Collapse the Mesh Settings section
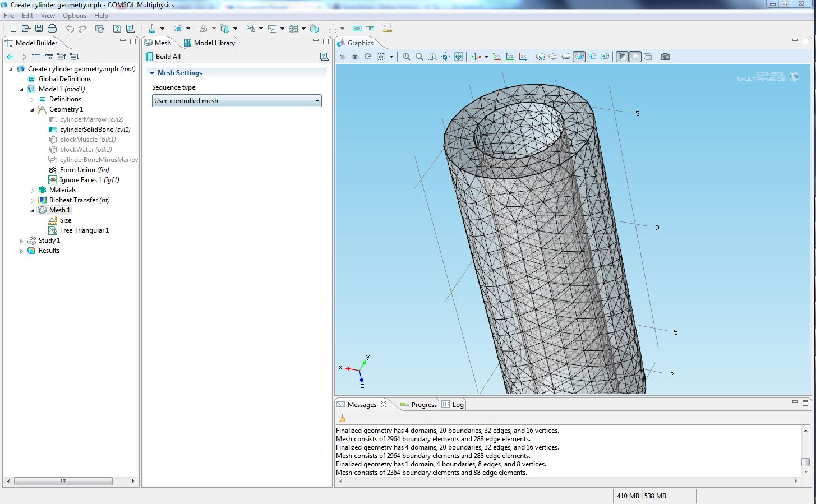Viewport: 816px width, 504px height. pos(152,73)
